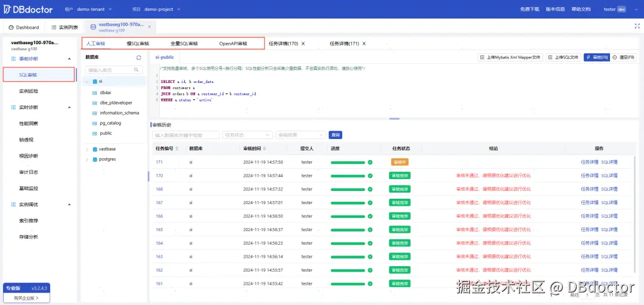Open the 审核结果 filter dropdown
Viewport: 644px width, 305px height.
pyautogui.click(x=301, y=135)
